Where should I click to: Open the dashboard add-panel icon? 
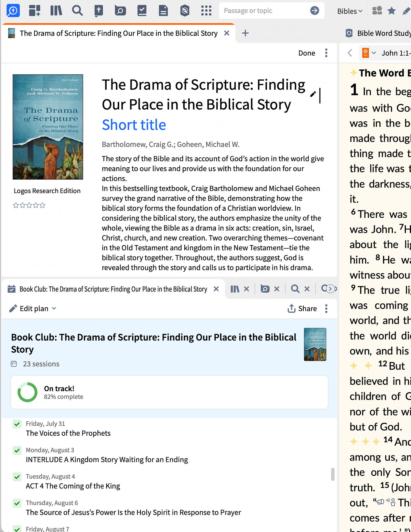coord(35,11)
